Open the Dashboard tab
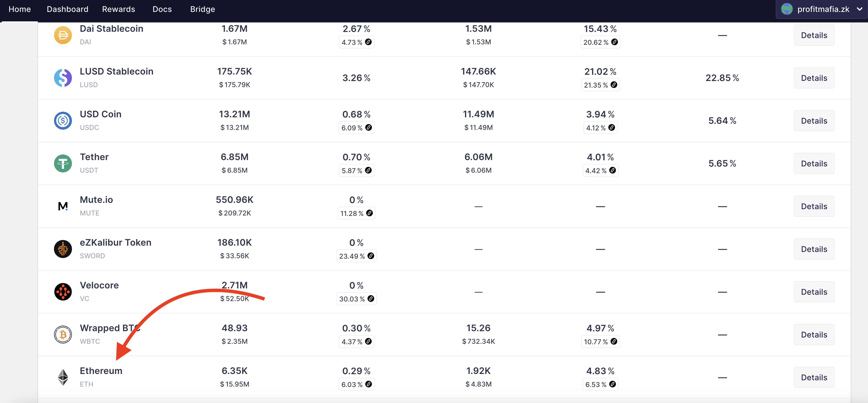This screenshot has height=403, width=868. tap(67, 9)
